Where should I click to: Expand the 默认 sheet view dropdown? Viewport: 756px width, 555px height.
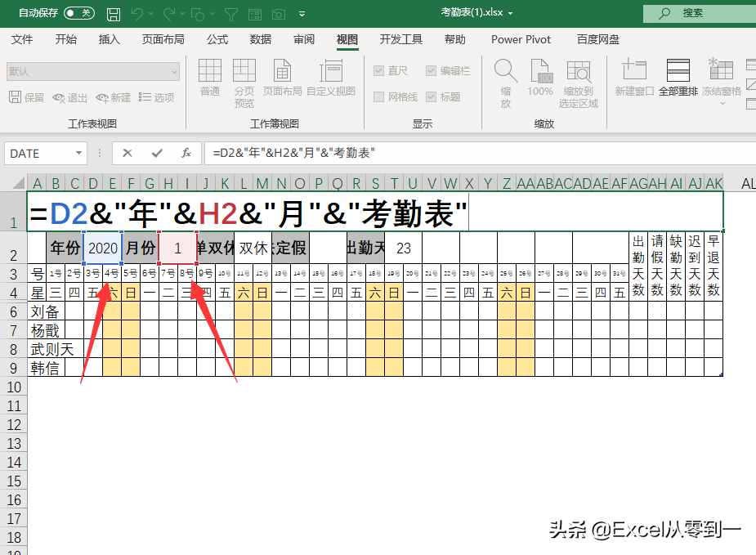point(174,72)
